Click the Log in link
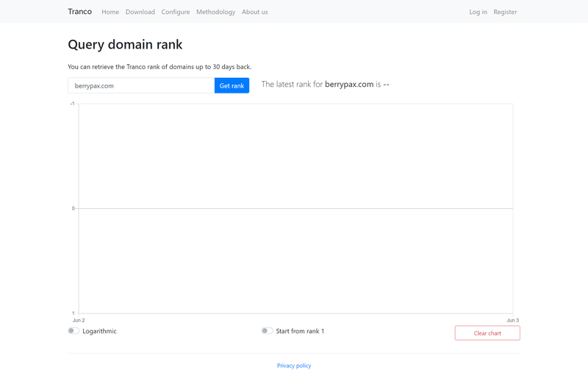This screenshot has height=376, width=588. pos(478,12)
